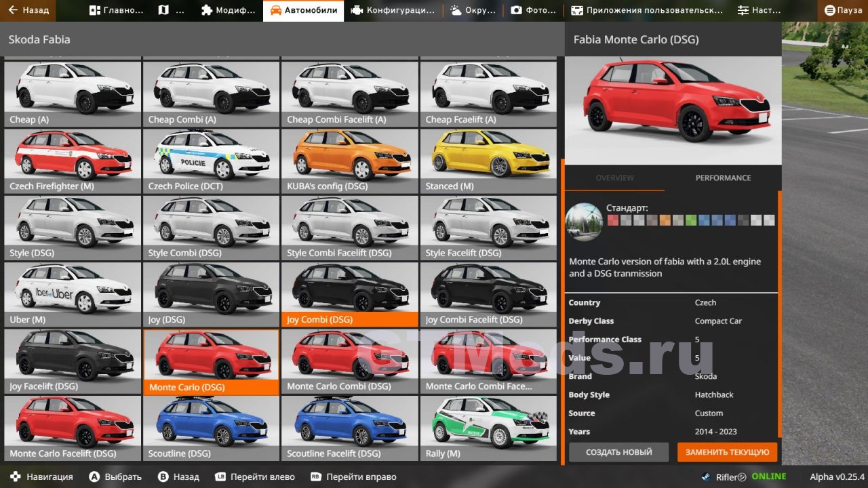
Task: Open the Приложения пользовательск... tab
Action: point(646,10)
